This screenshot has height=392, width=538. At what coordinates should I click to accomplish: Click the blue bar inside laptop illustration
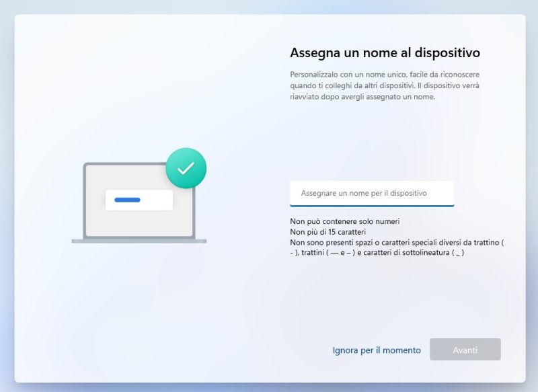pyautogui.click(x=127, y=200)
